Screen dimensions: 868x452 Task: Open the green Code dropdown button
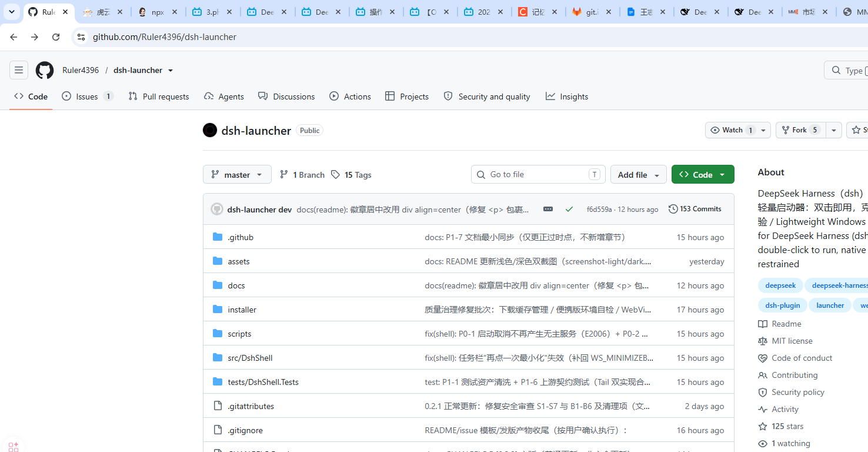tap(703, 174)
